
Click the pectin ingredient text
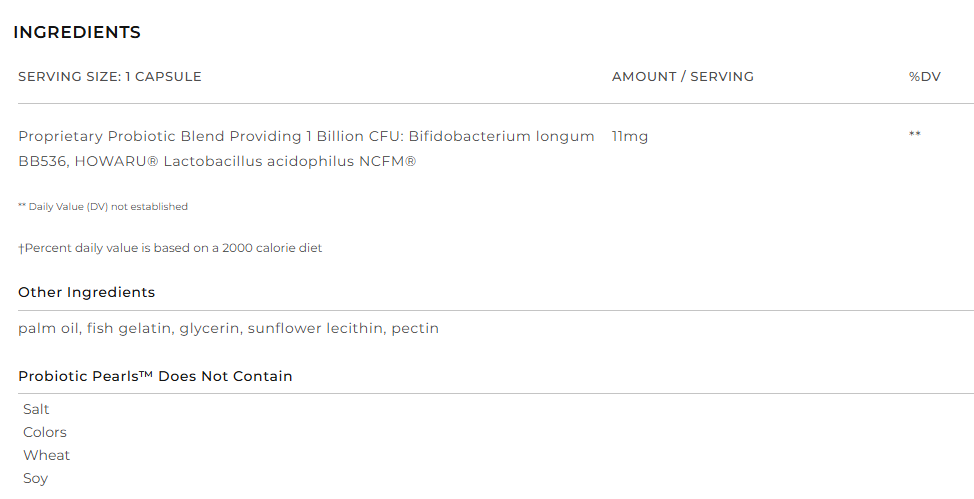pyautogui.click(x=415, y=328)
